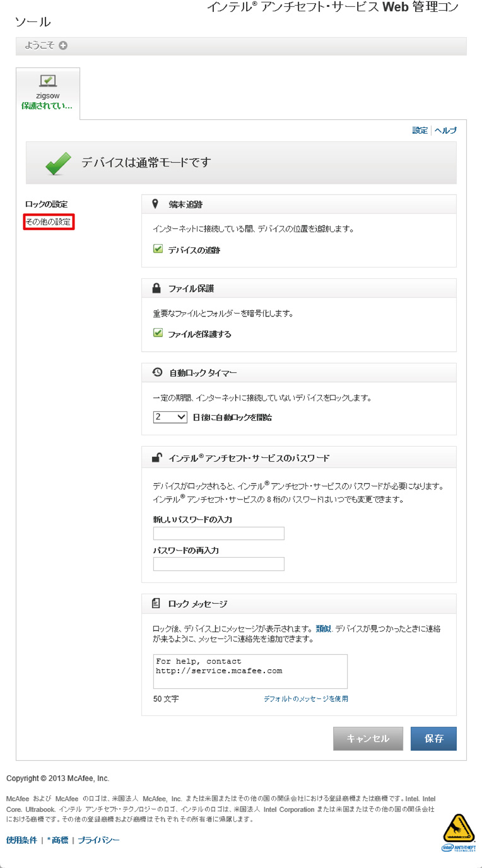Open ロックの設定 in the sidebar
This screenshot has width=482, height=868.
tap(46, 204)
